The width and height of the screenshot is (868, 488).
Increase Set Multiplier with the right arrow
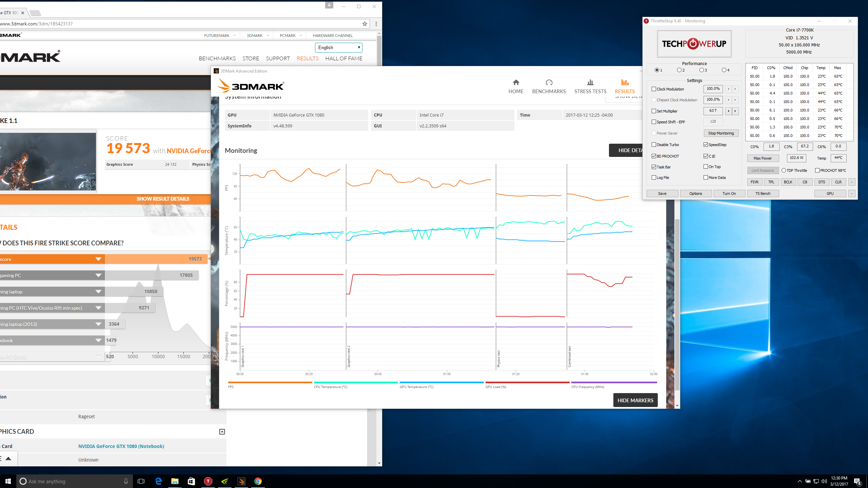pyautogui.click(x=735, y=111)
